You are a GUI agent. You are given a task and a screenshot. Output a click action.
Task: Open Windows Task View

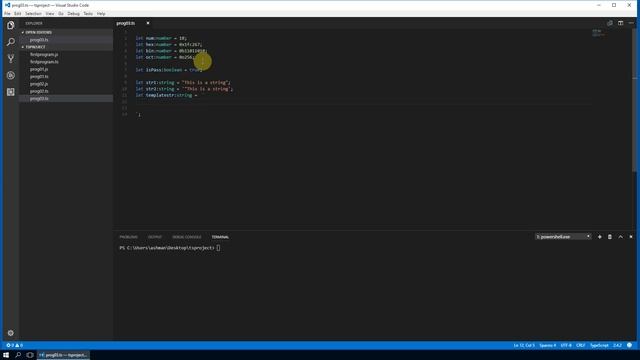pos(30,355)
